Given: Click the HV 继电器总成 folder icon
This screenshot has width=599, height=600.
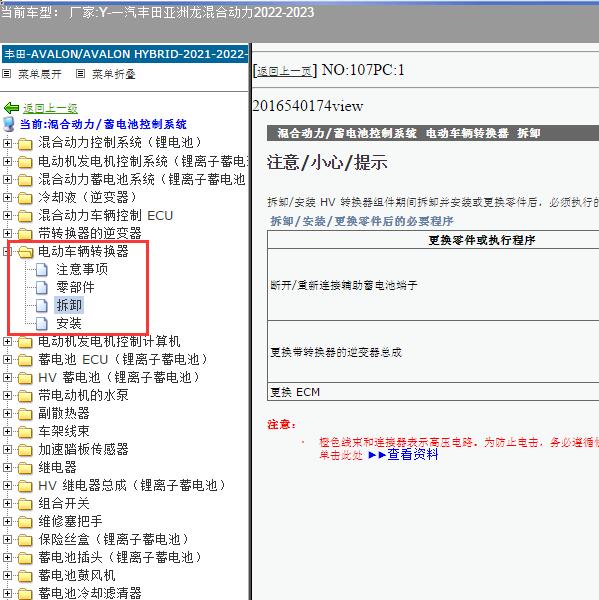Looking at the screenshot, I should point(25,486).
